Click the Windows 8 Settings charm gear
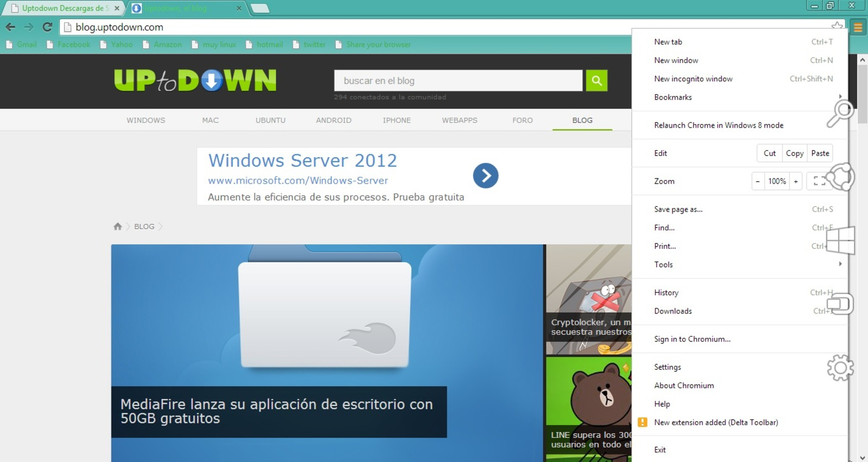Screen dimensions: 868x462 pyautogui.click(x=840, y=368)
